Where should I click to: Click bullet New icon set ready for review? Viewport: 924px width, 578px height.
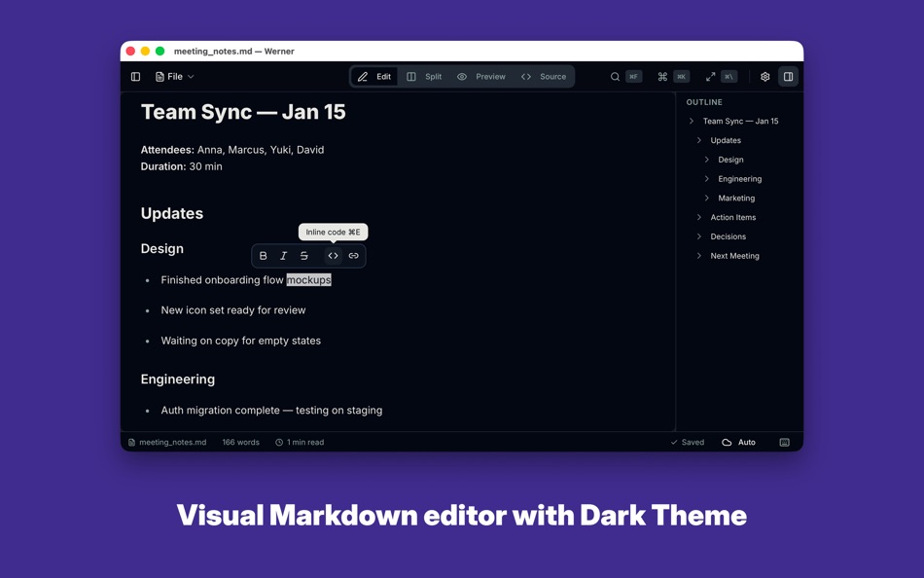click(x=232, y=310)
